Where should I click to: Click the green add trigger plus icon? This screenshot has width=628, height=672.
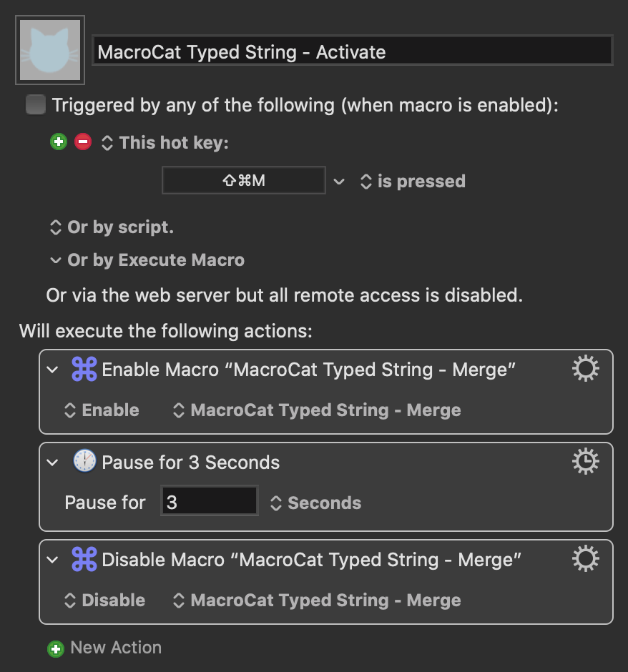tap(59, 142)
